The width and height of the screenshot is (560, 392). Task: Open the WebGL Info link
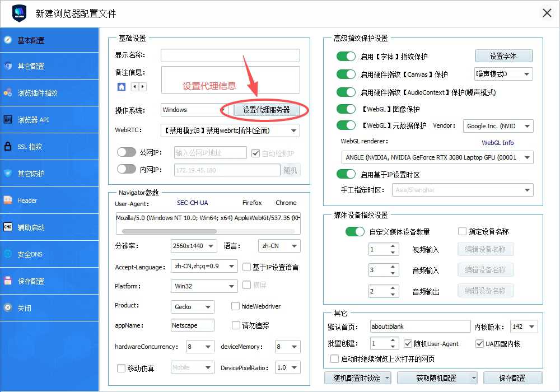point(497,143)
